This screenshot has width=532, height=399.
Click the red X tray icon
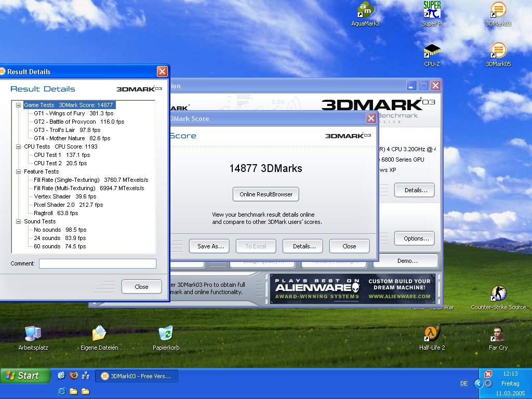coord(488,374)
